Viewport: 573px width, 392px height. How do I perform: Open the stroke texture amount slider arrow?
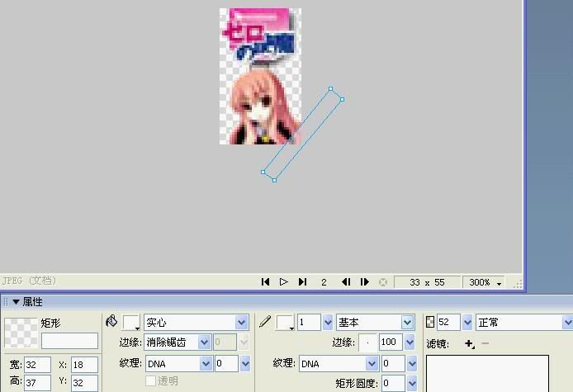tap(412, 363)
